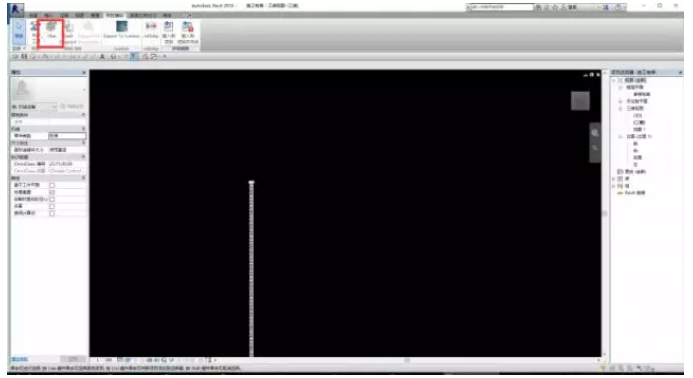Close the Properties panel with its X
The image size is (693, 378).
pos(84,72)
